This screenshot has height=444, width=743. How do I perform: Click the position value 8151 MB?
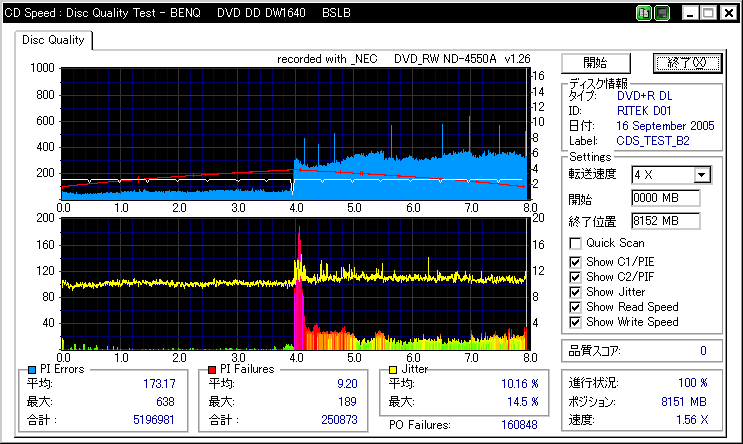tap(684, 402)
